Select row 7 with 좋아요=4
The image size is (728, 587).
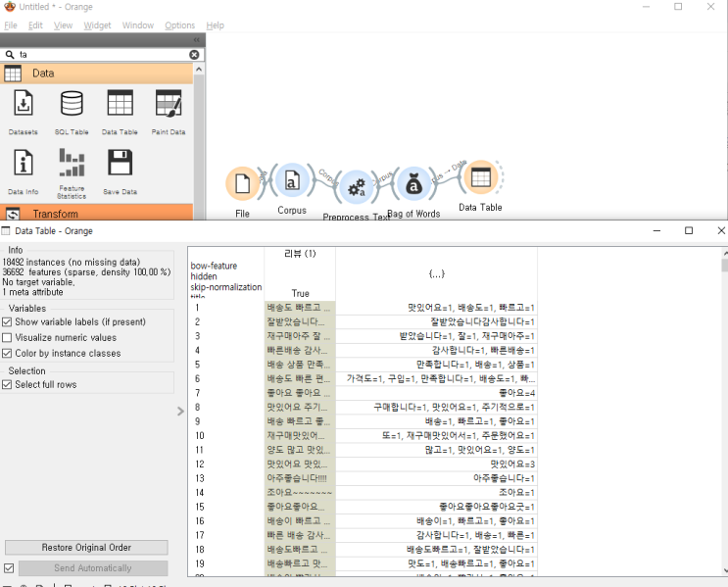coord(436,393)
